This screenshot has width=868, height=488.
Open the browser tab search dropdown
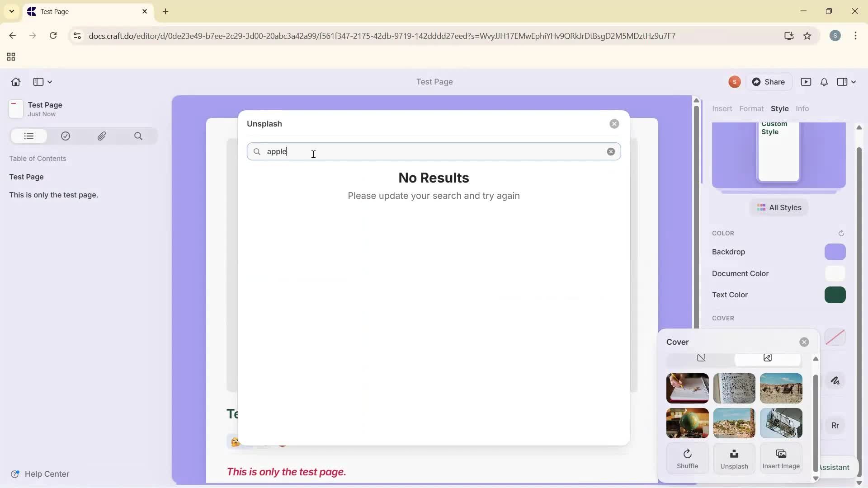pos(11,11)
